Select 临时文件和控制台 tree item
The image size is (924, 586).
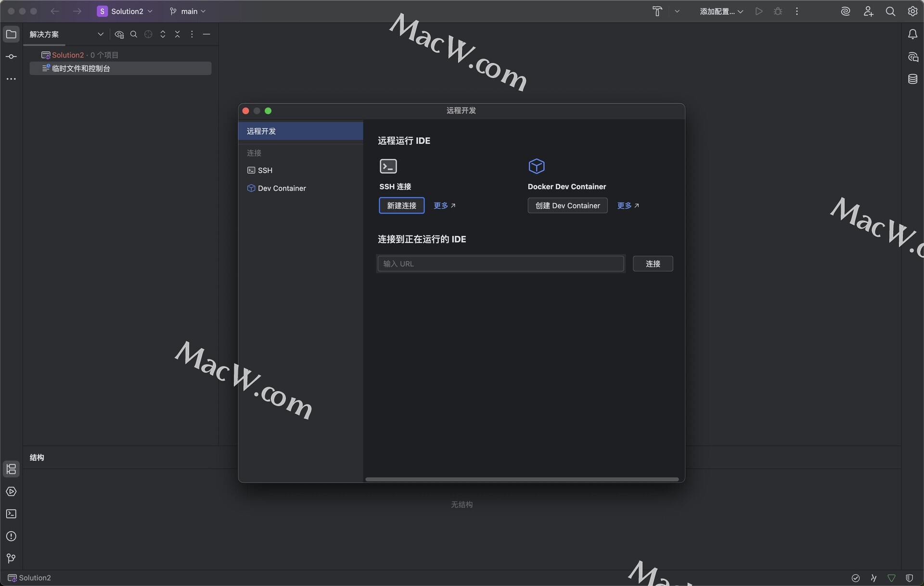(x=120, y=68)
